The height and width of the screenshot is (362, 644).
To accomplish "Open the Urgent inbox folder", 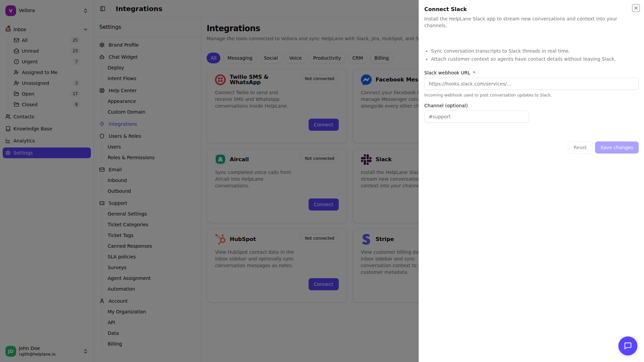I will click(x=47, y=62).
